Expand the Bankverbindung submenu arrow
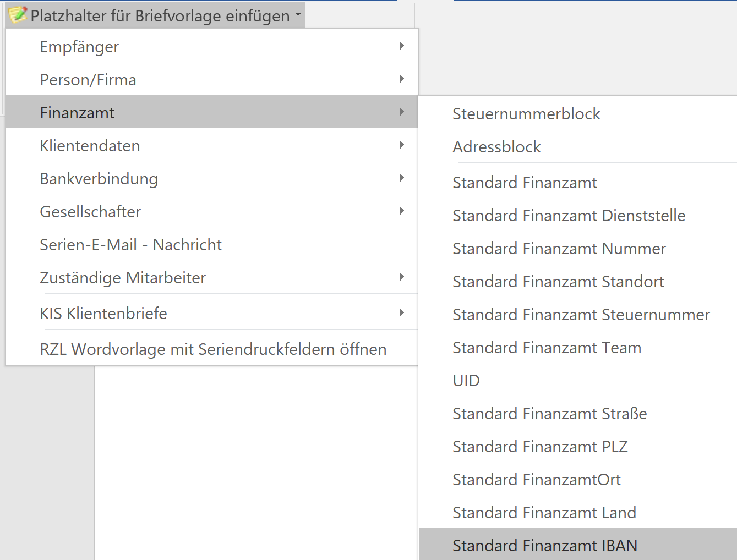The image size is (737, 560). [x=402, y=178]
